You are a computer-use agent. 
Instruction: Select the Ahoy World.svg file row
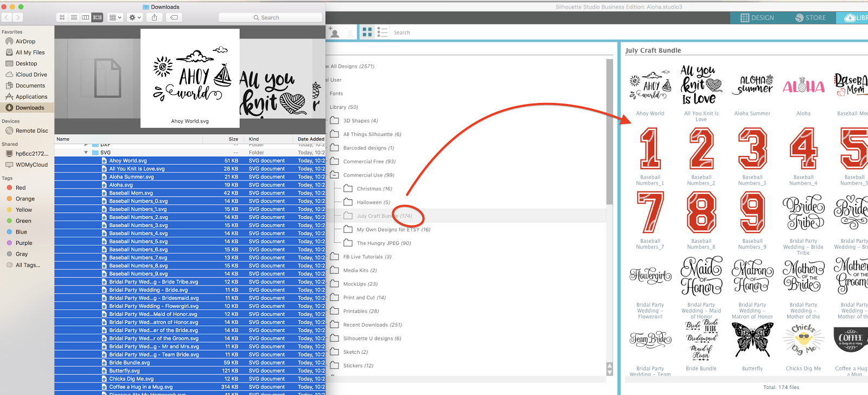pyautogui.click(x=190, y=161)
